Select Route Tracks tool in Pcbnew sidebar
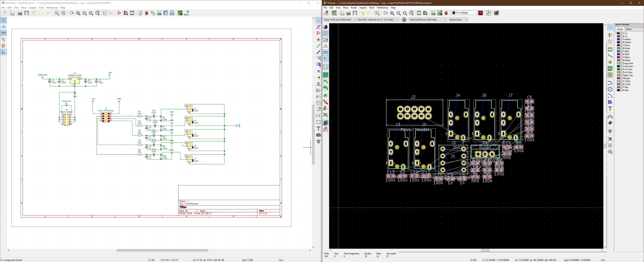 coord(610,56)
